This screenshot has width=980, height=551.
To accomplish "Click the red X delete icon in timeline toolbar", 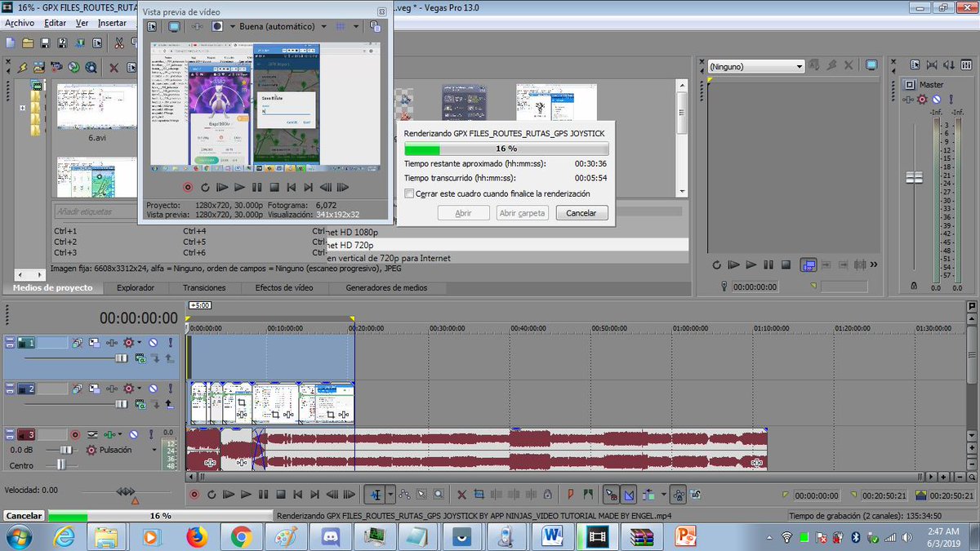I will coord(461,494).
